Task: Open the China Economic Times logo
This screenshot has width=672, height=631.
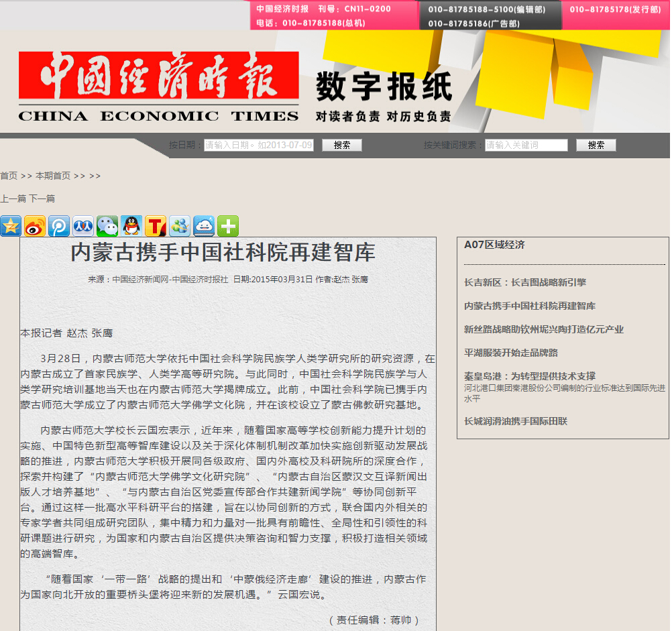Action: click(158, 87)
